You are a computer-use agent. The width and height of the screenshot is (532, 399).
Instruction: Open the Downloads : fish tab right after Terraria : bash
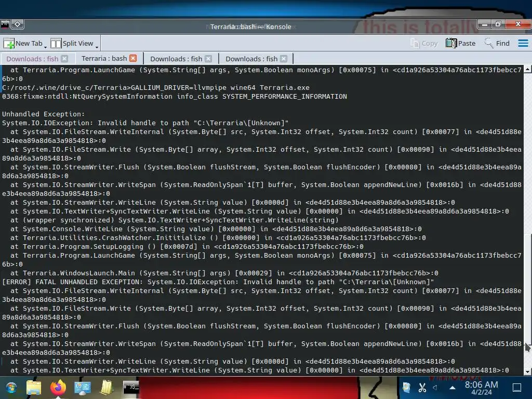click(176, 59)
